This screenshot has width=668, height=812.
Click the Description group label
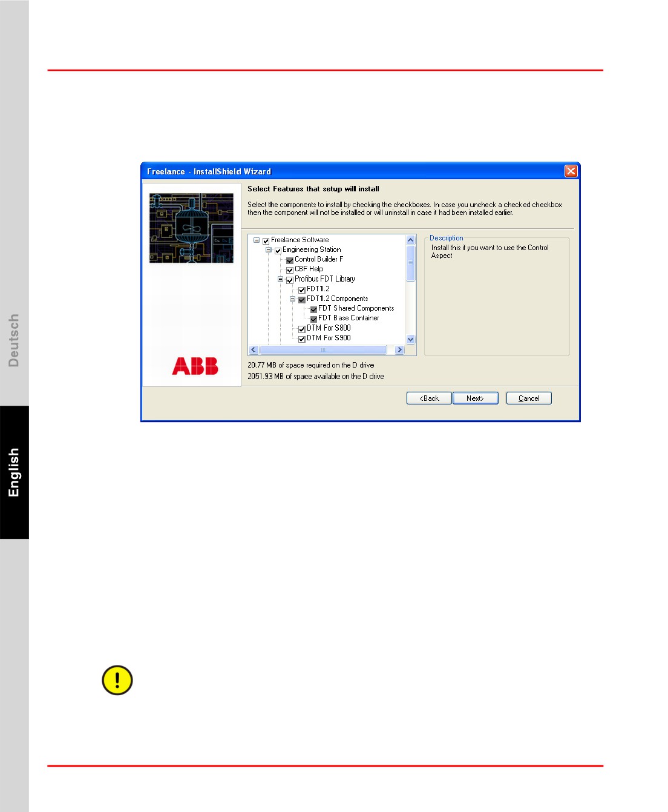pos(447,238)
